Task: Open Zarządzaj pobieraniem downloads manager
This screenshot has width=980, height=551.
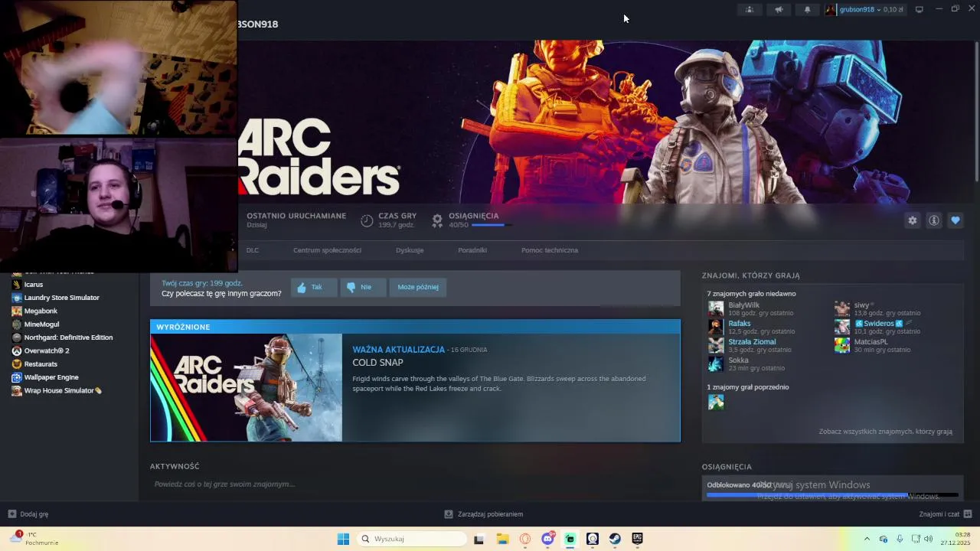Action: 484,514
